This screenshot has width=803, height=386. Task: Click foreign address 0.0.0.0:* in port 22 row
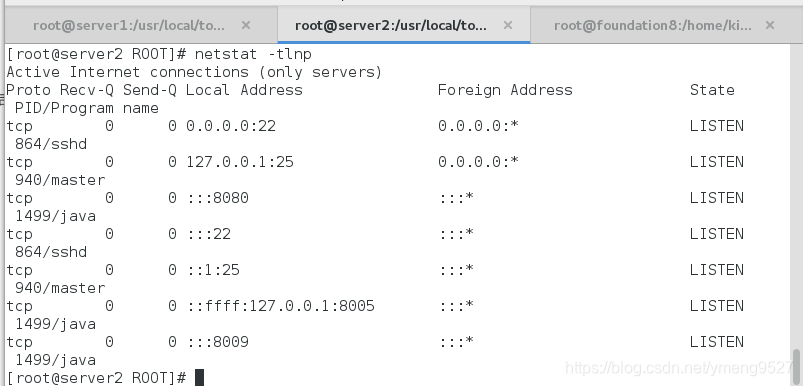pos(478,126)
